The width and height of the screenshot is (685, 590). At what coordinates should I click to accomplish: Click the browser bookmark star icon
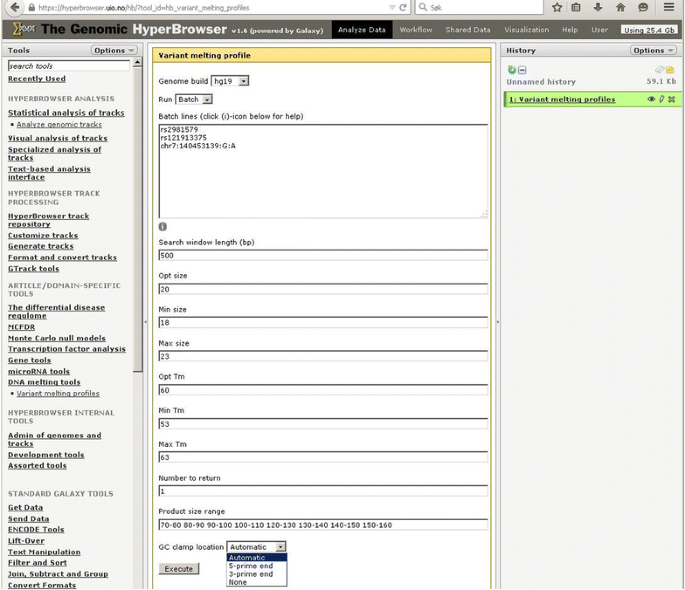click(557, 8)
